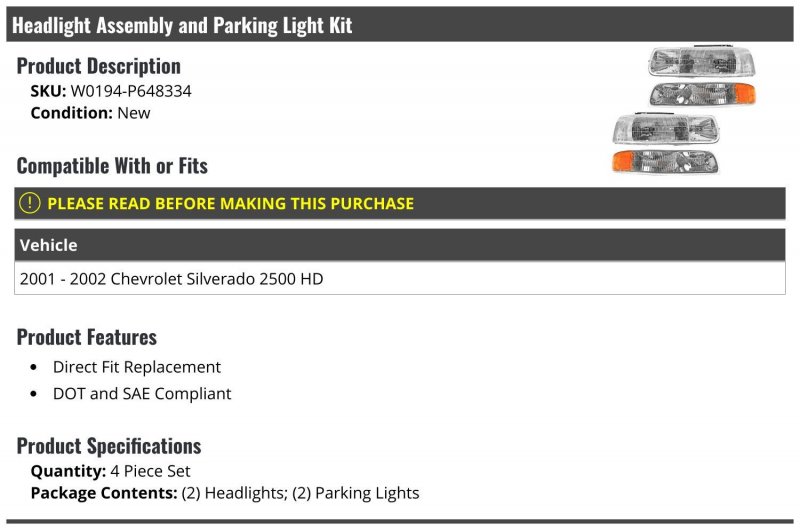
Task: Click the 'Compatible With or Fits' heading
Action: pyautogui.click(x=112, y=166)
